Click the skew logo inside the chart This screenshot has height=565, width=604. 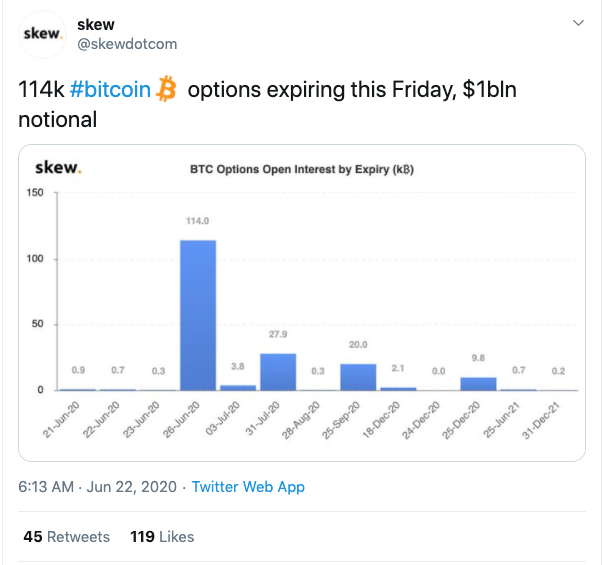point(58,168)
